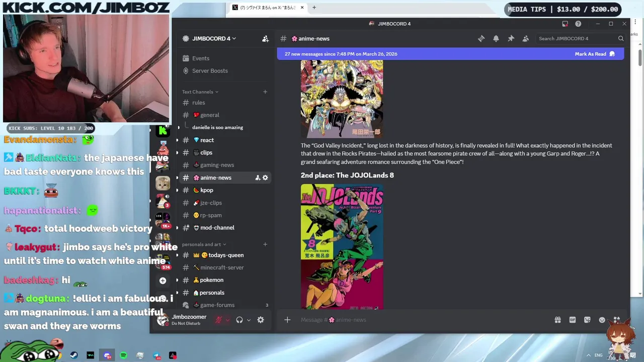Create channel in personals and art category

coord(265,244)
